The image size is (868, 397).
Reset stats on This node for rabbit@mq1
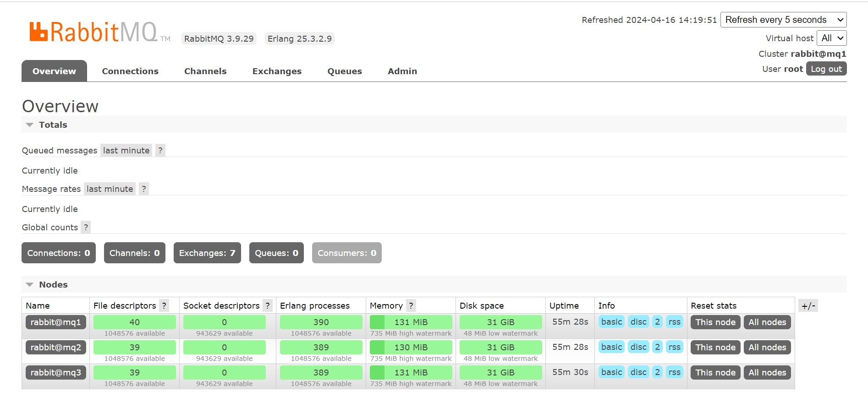715,322
